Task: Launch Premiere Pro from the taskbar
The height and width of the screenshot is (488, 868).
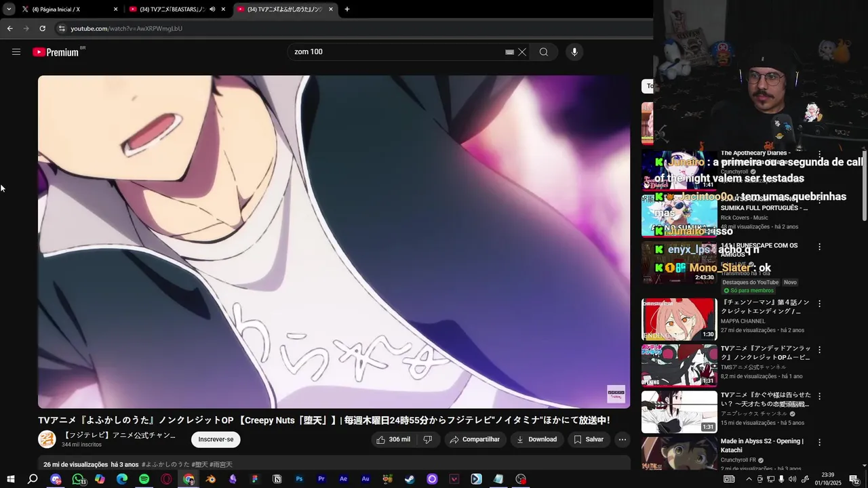Action: [x=321, y=479]
